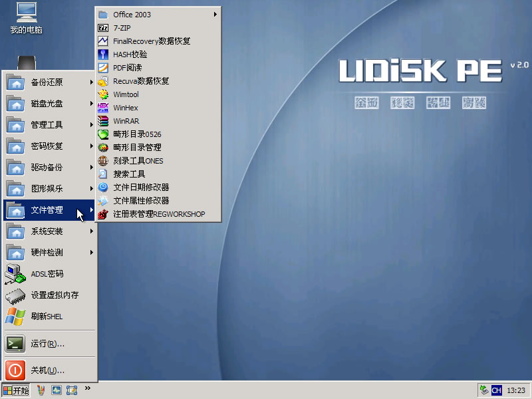
Task: Click the 13:23 taskbar clock
Action: point(516,390)
